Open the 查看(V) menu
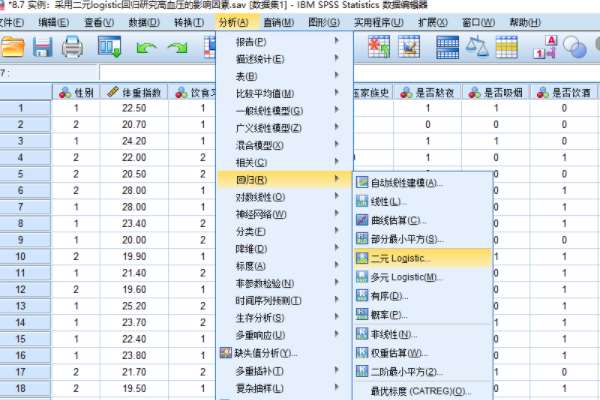Viewport: 600px width, 400px height. pyautogui.click(x=99, y=23)
